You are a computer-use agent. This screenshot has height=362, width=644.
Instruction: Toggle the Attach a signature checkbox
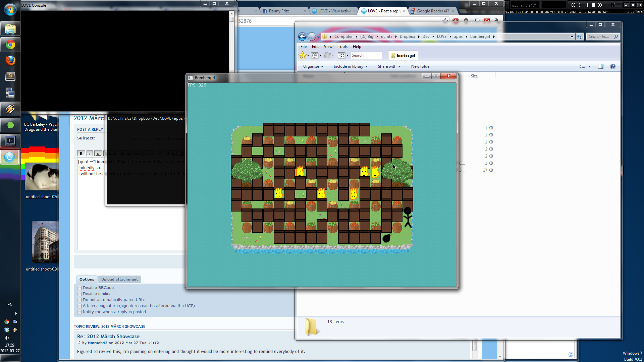[x=79, y=306]
